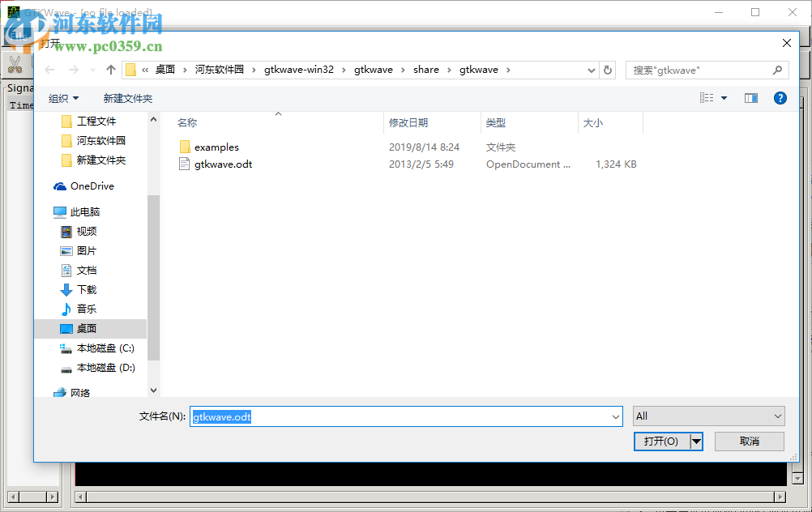Open the examples folder
Viewport: 812px width, 512px height.
217,147
